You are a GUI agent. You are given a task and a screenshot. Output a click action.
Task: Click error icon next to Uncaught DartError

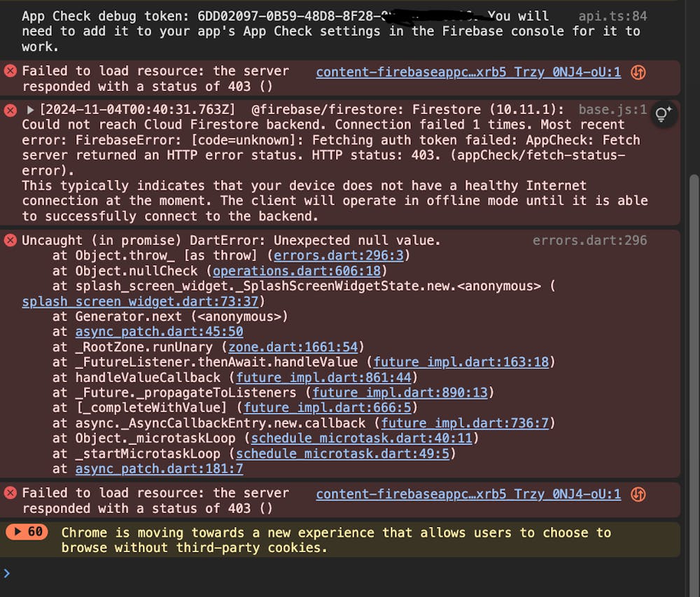(10, 241)
